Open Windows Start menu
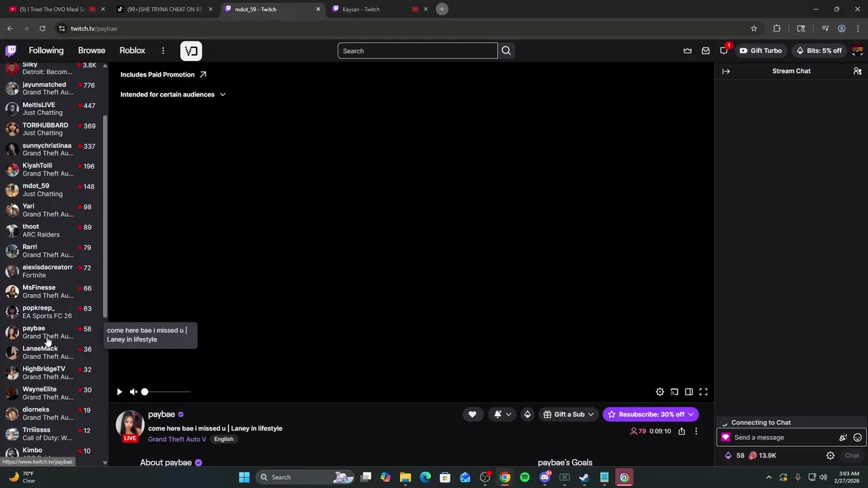 pyautogui.click(x=244, y=477)
